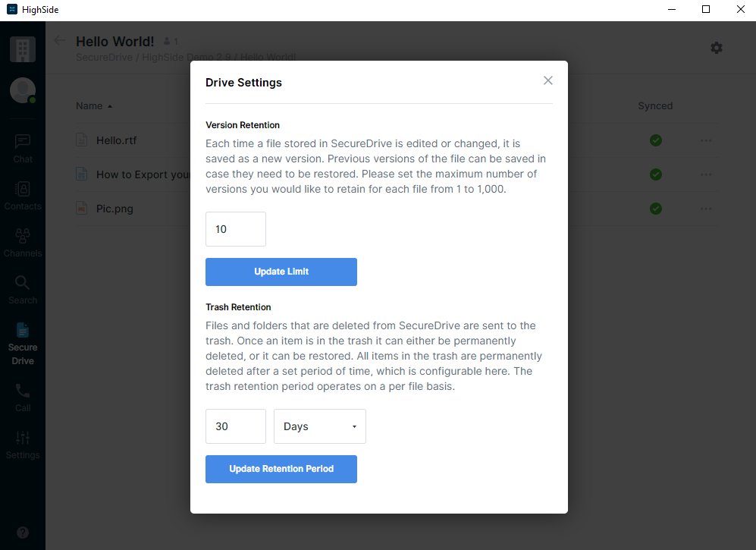Click the help question mark icon
The height and width of the screenshot is (550, 756).
pyautogui.click(x=23, y=532)
